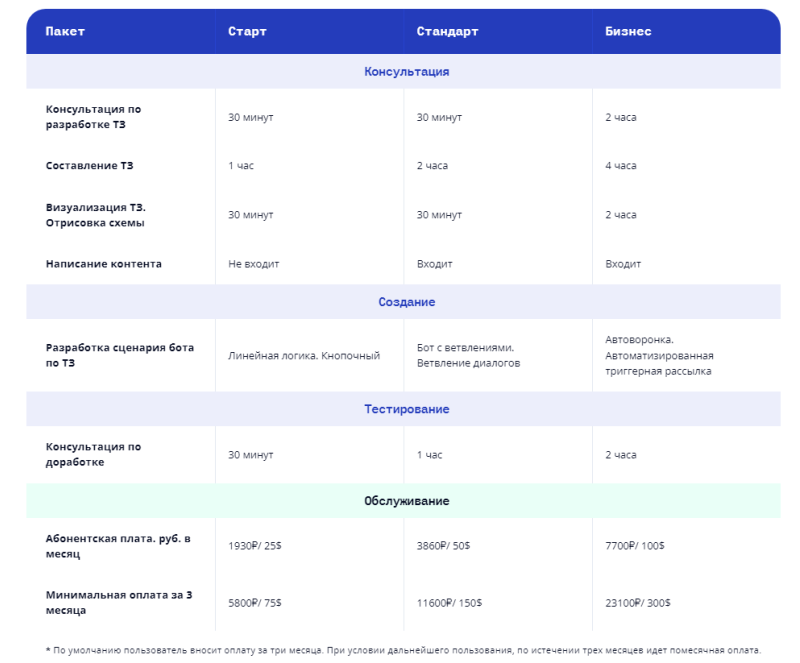This screenshot has height=663, width=800.
Task: Click the Составление ТЗ row label
Action: [89, 166]
